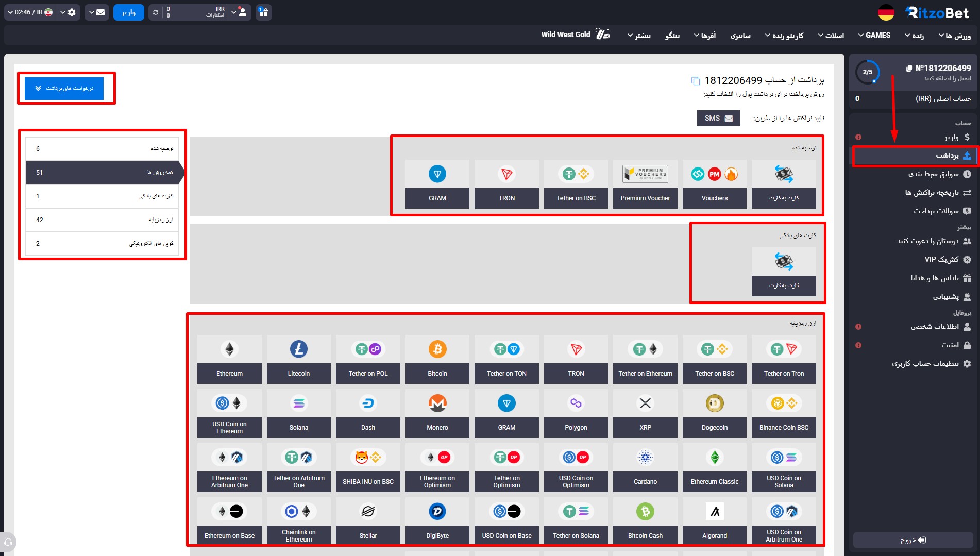
Task: Select Tether on POL payment tile
Action: (368, 359)
